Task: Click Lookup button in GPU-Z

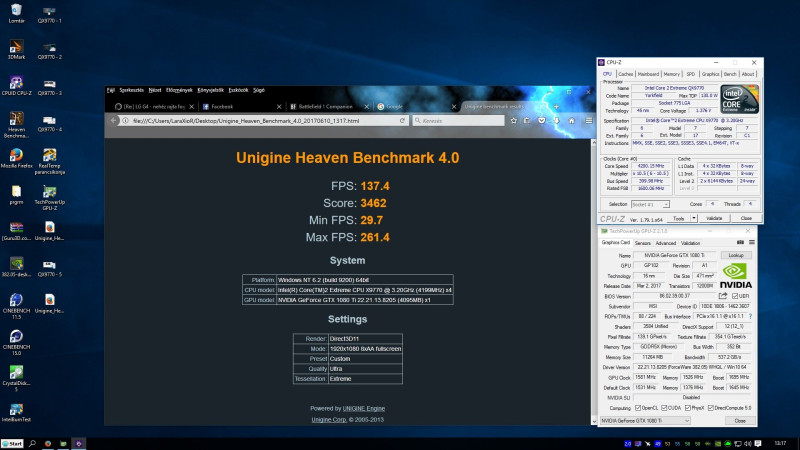Action: (736, 255)
